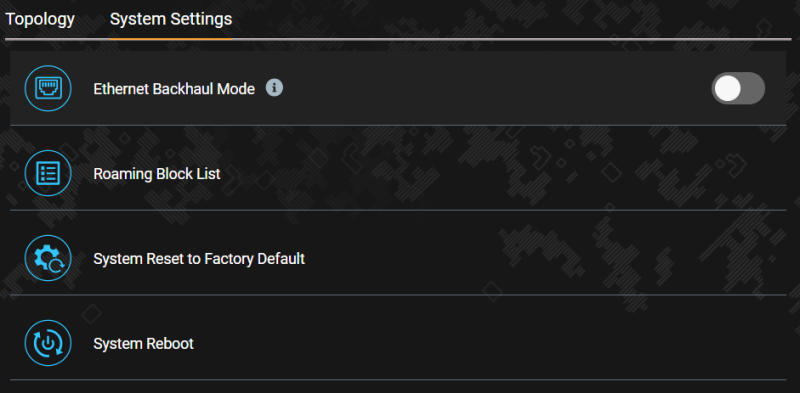800x393 pixels.
Task: Click the word Ethernet in the first row
Action: (x=121, y=89)
